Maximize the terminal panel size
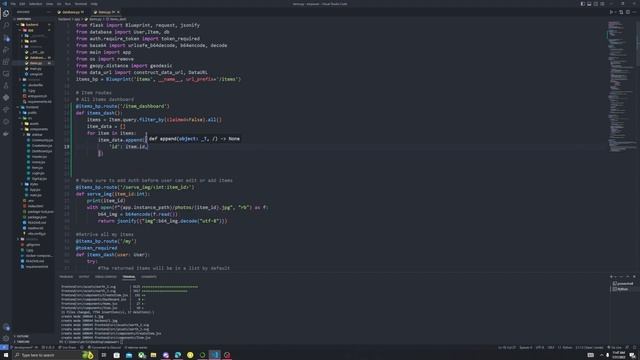This screenshot has width=640, height=360. [628, 277]
